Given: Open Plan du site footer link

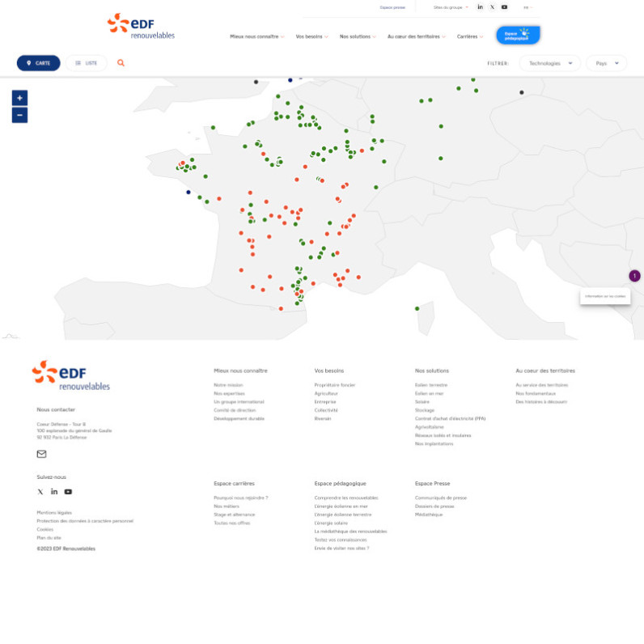Looking at the screenshot, I should (49, 538).
